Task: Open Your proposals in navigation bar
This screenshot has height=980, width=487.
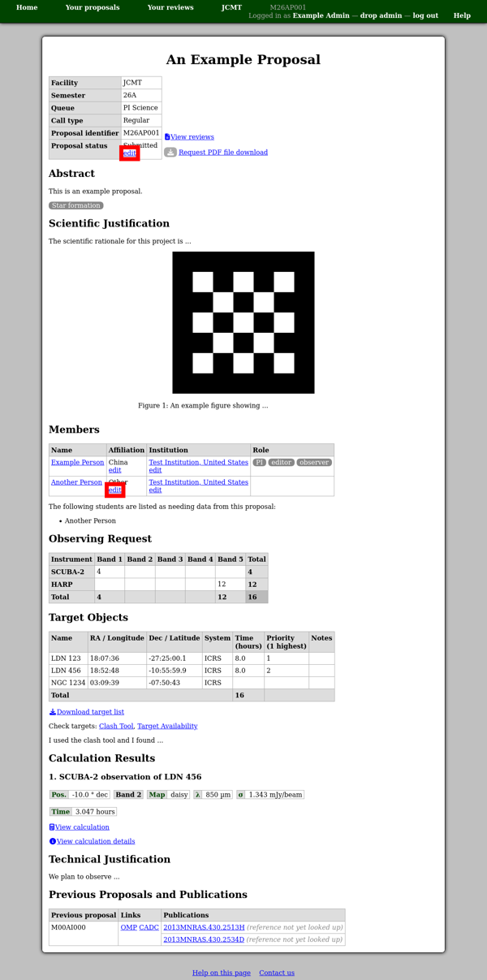Action: click(x=93, y=7)
